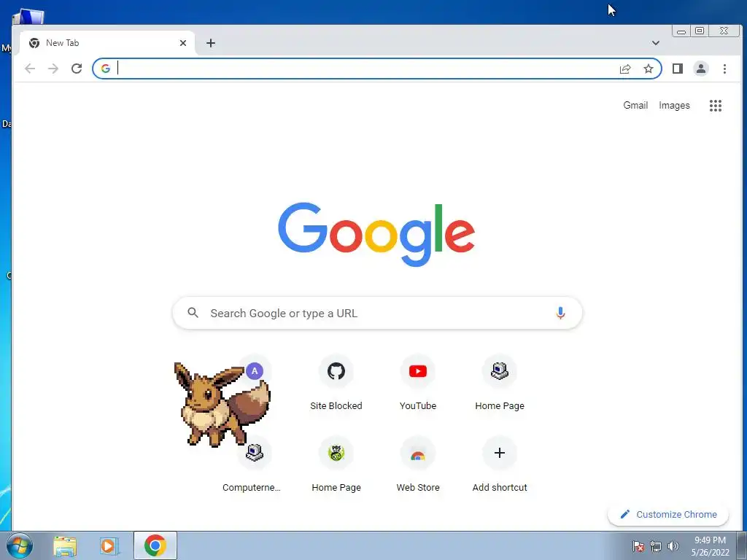This screenshot has width=747, height=560.
Task: Go back using the back arrow
Action: click(30, 69)
